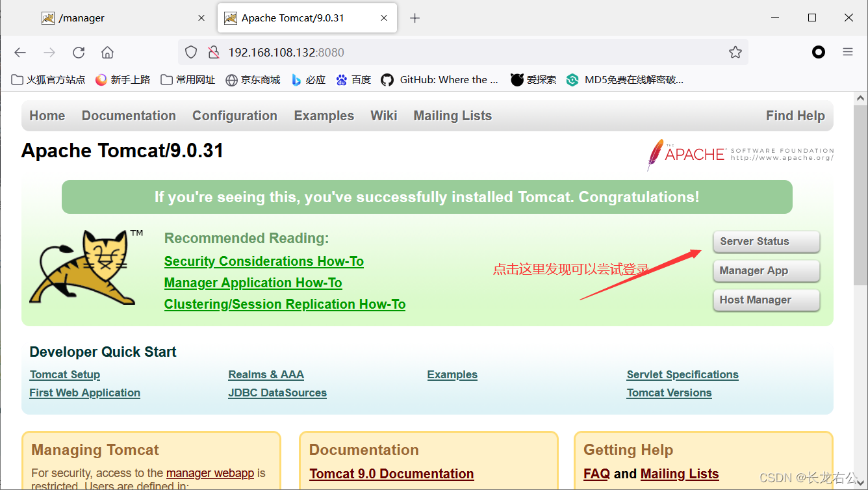Viewport: 868px width, 490px height.
Task: Open Mailing Lists in top navigation bar
Action: coord(453,116)
